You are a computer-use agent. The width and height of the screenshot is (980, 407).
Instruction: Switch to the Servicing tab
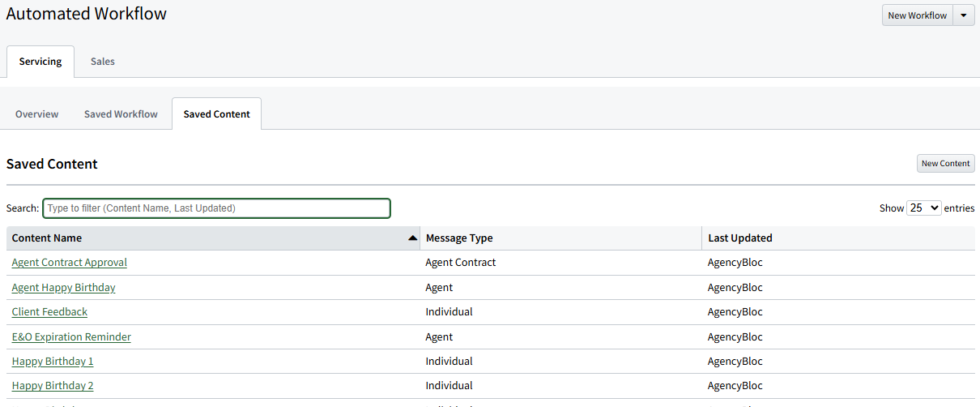[x=40, y=62]
